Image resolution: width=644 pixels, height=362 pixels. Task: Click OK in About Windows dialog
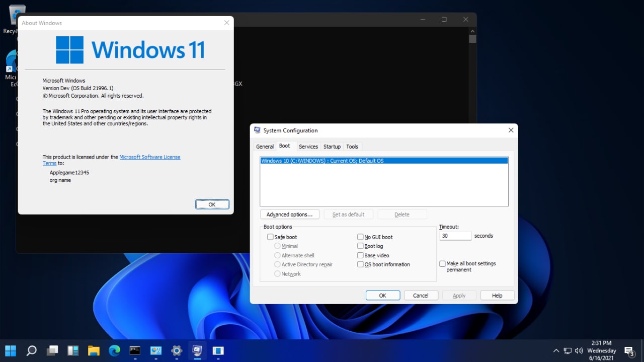(x=212, y=204)
